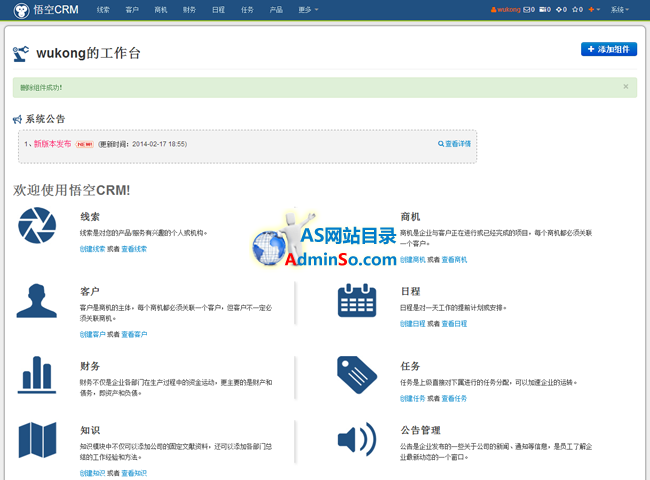Open the 新版本发布 announcement
Image resolution: width=650 pixels, height=480 pixels.
(x=52, y=144)
